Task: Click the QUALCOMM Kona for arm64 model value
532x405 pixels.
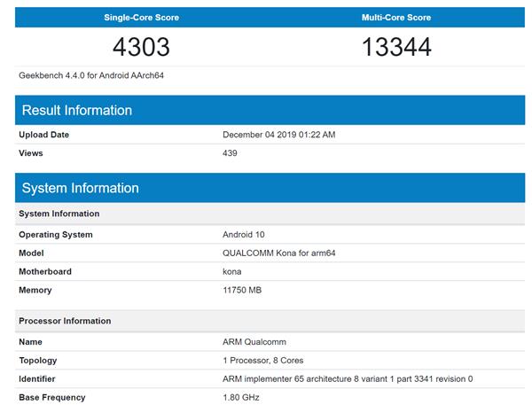Action: (x=278, y=253)
